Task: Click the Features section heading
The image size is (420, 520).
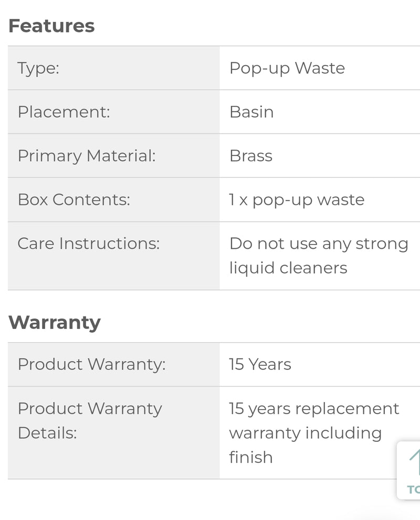Action: tap(51, 26)
